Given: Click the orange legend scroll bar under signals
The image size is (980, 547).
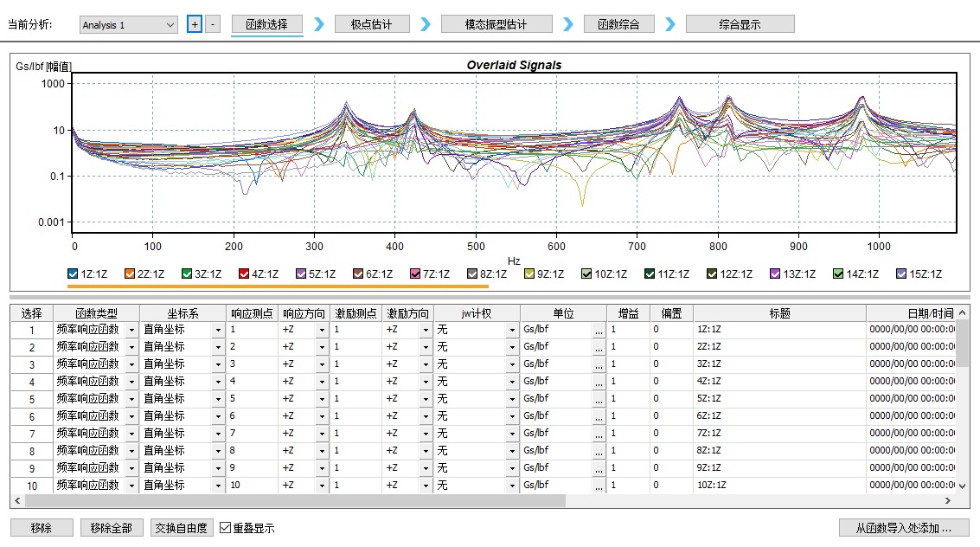Looking at the screenshot, I should pyautogui.click(x=278, y=286).
